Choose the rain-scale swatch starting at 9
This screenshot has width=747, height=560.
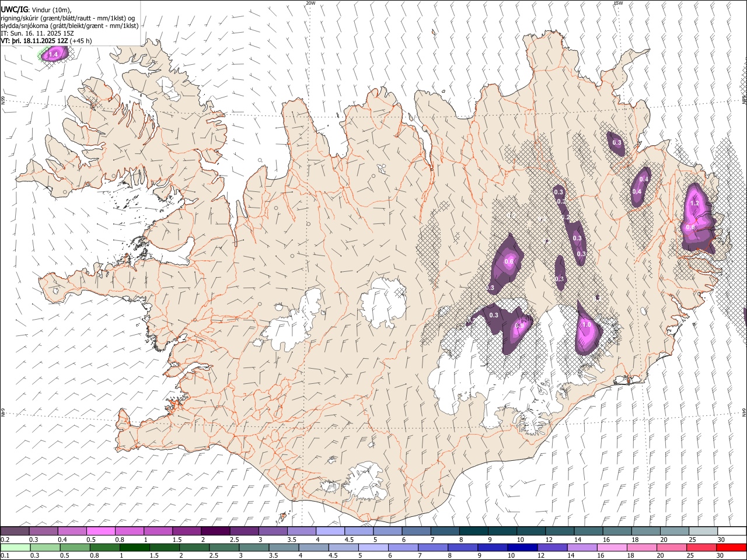tap(492, 547)
